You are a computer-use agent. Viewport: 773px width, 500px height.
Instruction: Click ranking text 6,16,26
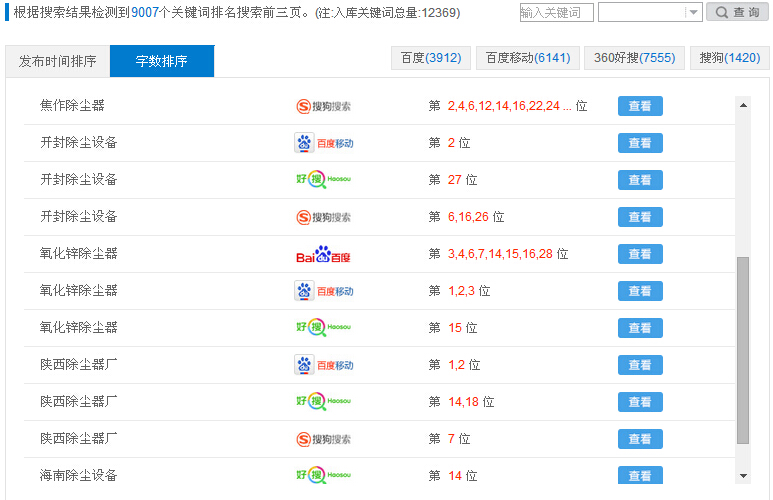click(468, 217)
